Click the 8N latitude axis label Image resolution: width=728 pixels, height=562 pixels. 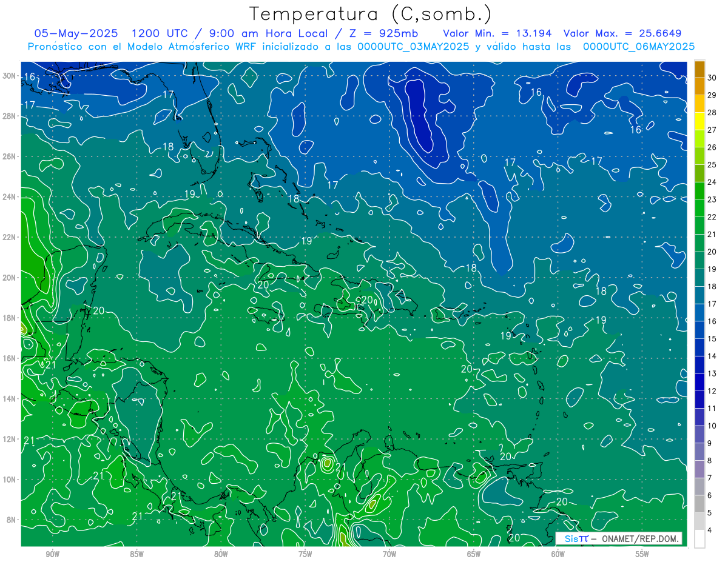11,520
